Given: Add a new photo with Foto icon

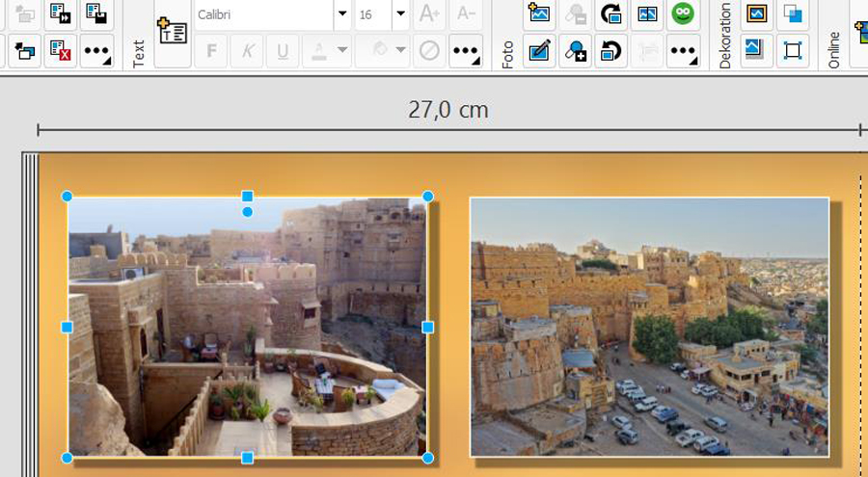Looking at the screenshot, I should [x=539, y=13].
